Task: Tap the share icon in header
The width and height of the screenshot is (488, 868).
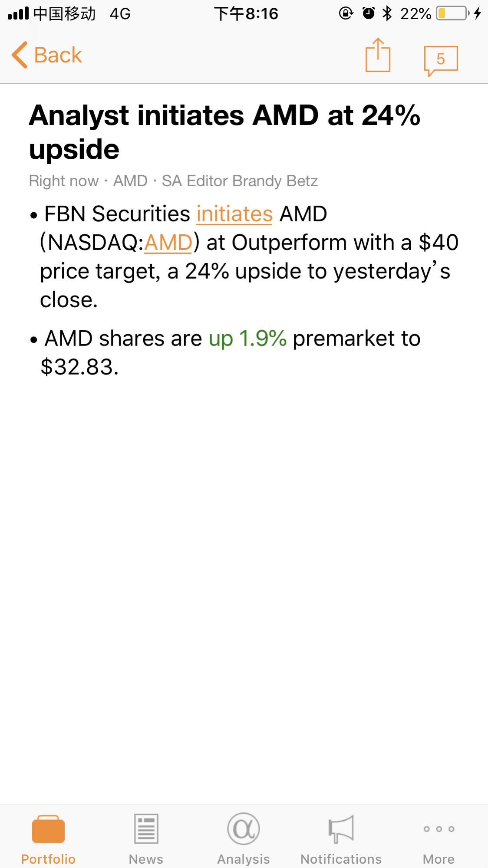Action: point(378,55)
